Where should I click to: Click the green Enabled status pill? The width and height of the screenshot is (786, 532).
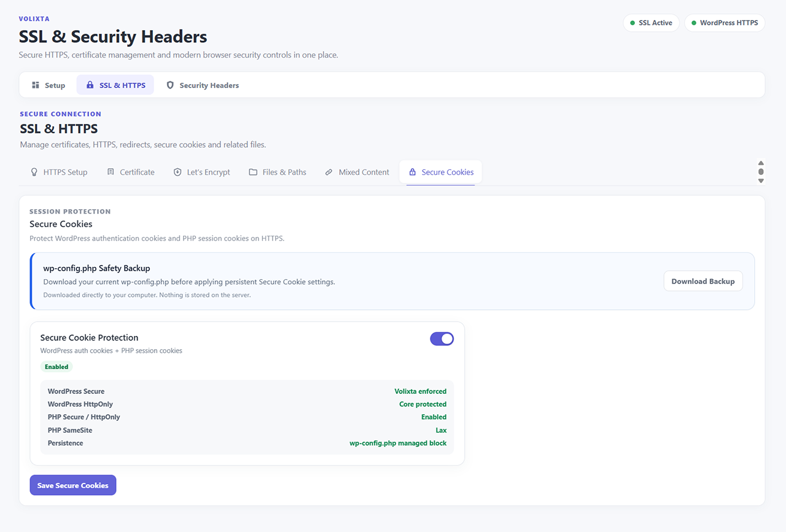56,367
